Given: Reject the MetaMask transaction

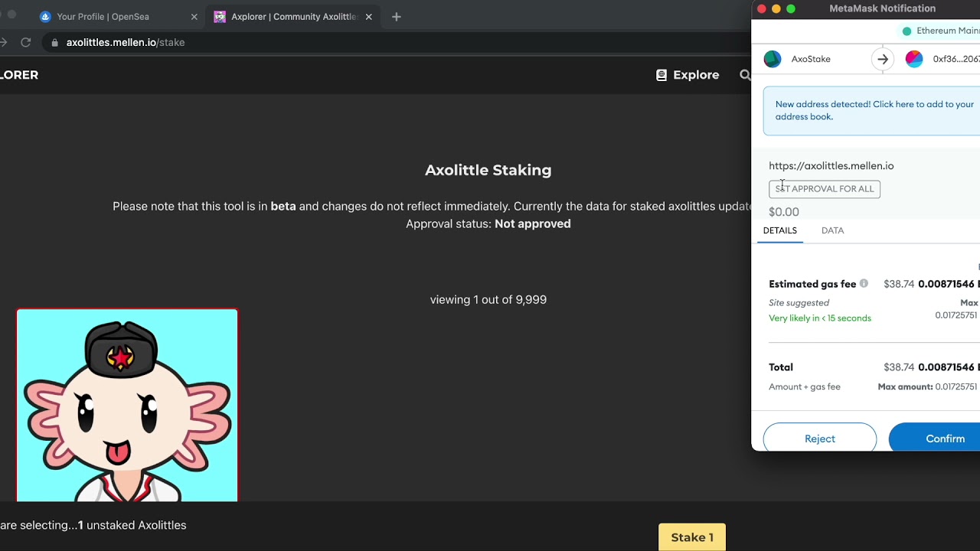Looking at the screenshot, I should click(820, 439).
